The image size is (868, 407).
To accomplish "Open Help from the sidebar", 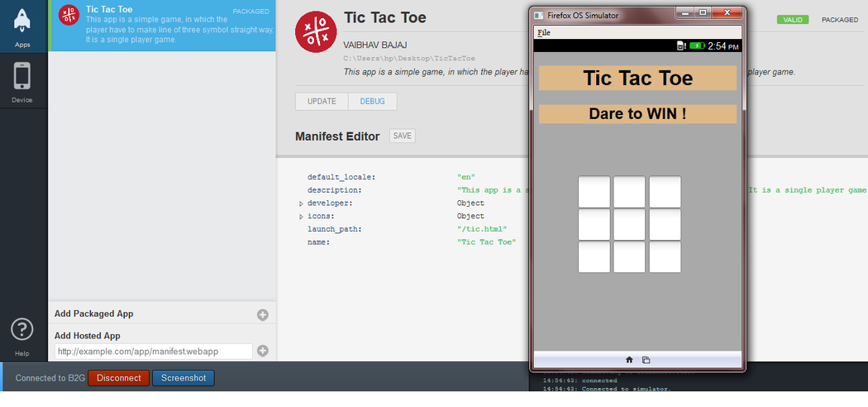I will pyautogui.click(x=22, y=331).
